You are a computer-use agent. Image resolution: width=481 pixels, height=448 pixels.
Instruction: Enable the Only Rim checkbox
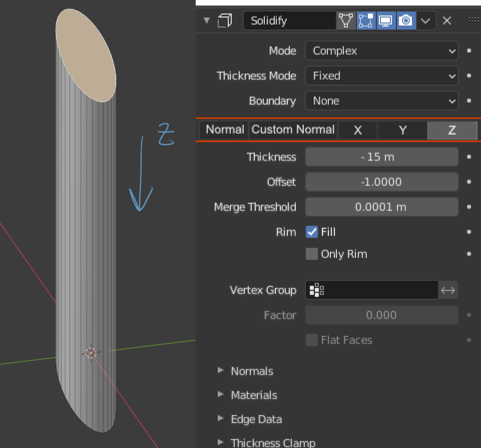point(312,254)
